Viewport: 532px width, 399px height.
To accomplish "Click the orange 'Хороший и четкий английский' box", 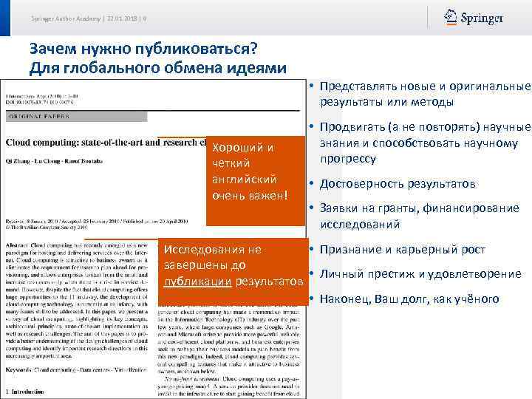I will click(x=256, y=181).
